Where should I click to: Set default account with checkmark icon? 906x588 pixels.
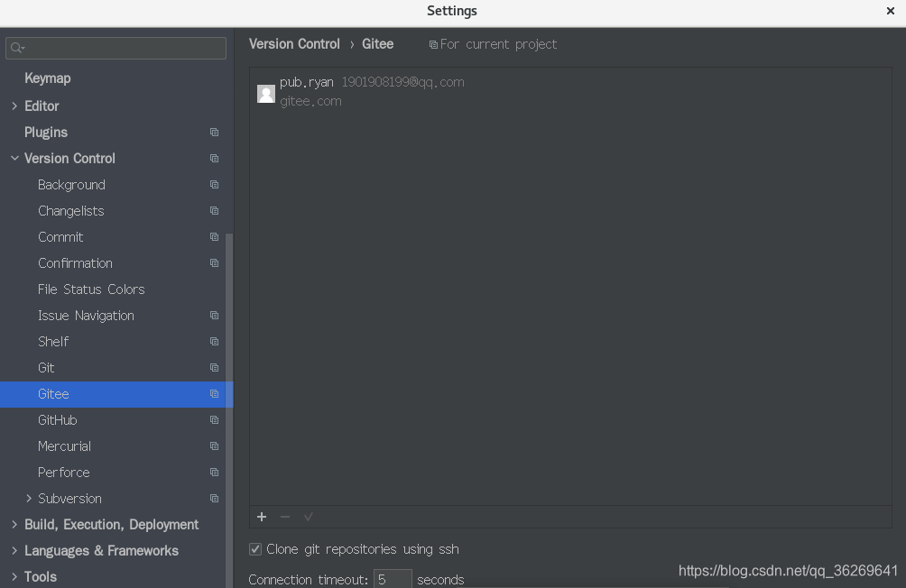(x=308, y=517)
